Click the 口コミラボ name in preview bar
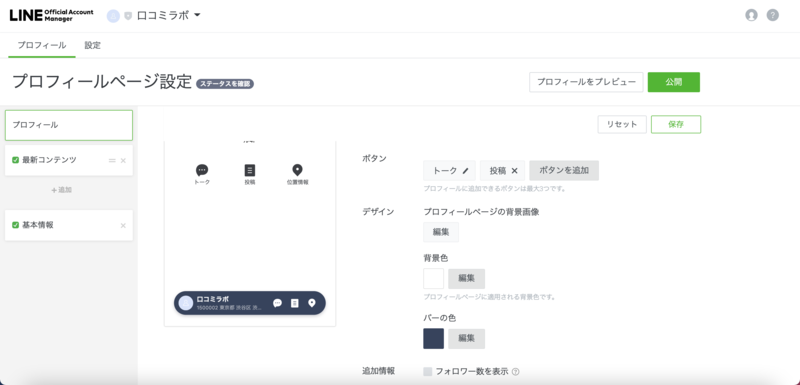This screenshot has width=800, height=385. click(213, 299)
